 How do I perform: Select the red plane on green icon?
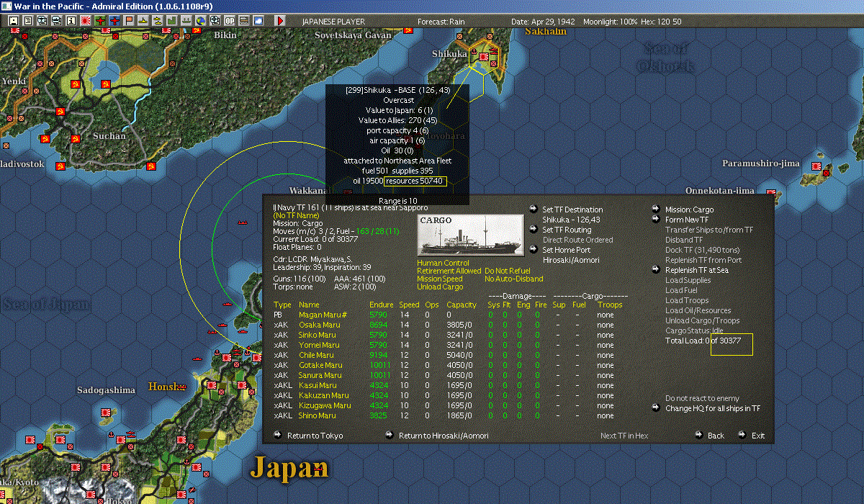coord(100,21)
